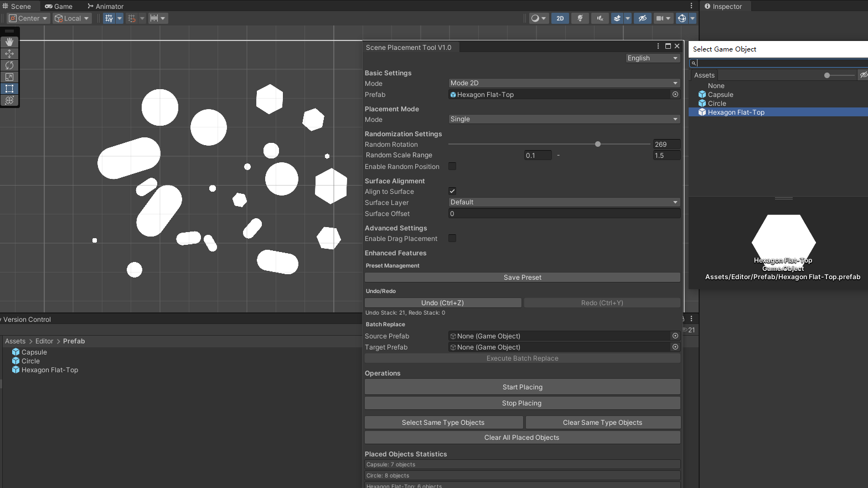The width and height of the screenshot is (868, 488).
Task: Select the Move tool
Action: (9, 54)
